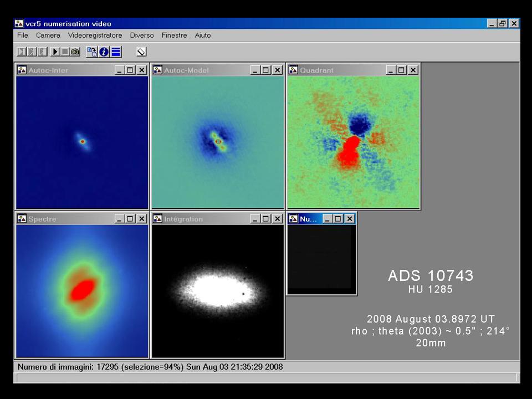Select the eraser icon in the toolbar
532x399 pixels.
click(141, 52)
